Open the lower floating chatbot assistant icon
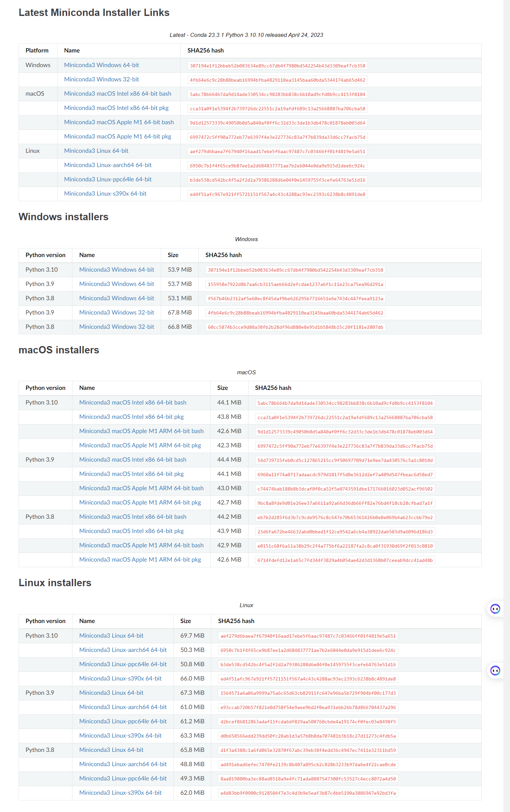Image resolution: width=510 pixels, height=812 pixels. point(495,671)
